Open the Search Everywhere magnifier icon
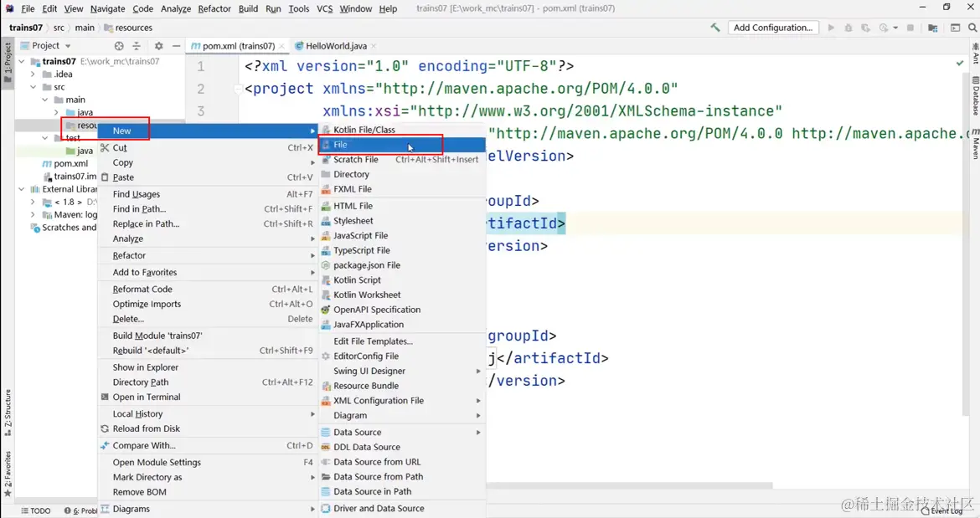The width and height of the screenshot is (980, 518). (x=972, y=28)
